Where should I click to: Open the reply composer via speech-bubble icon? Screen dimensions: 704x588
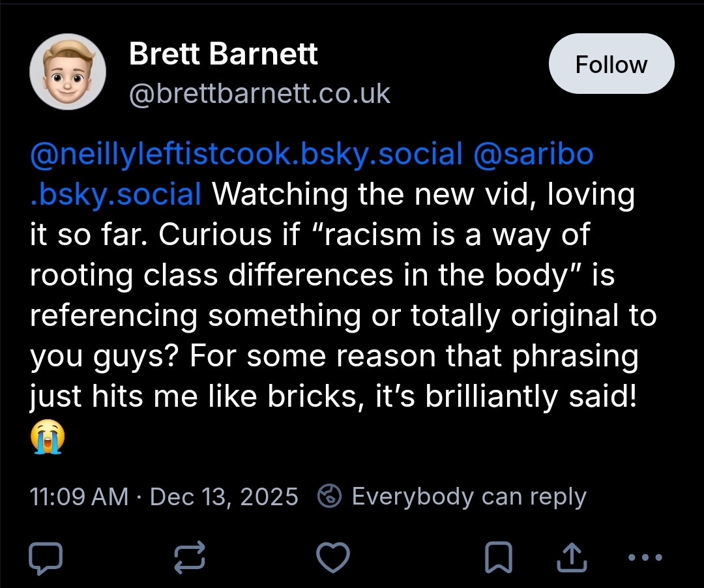click(x=46, y=557)
